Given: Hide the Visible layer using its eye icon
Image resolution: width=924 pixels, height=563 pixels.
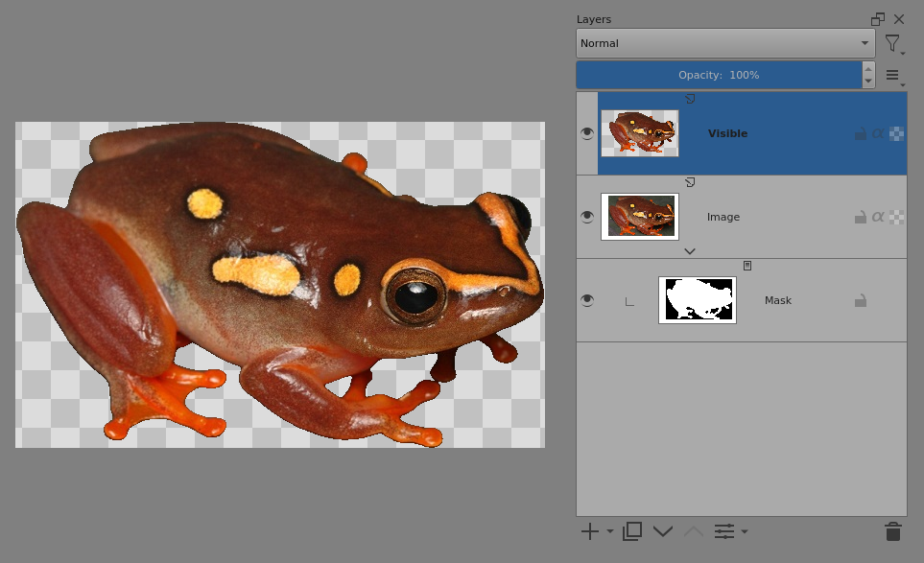Looking at the screenshot, I should point(587,133).
